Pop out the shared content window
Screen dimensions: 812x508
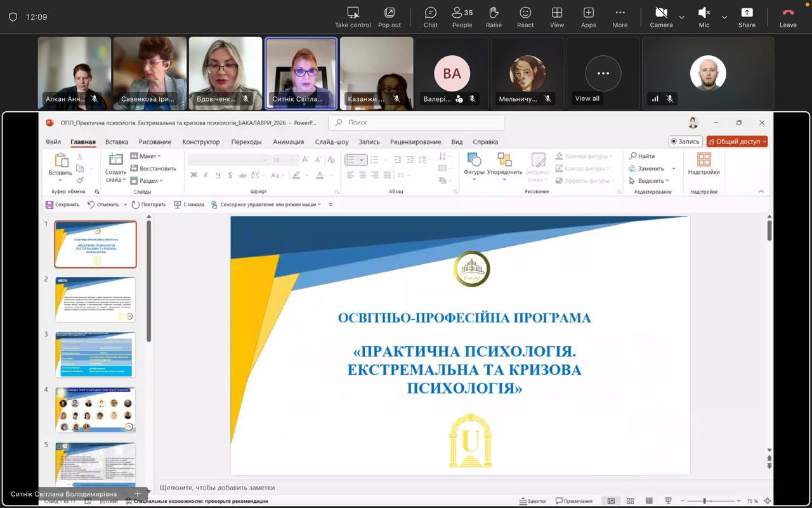(390, 17)
